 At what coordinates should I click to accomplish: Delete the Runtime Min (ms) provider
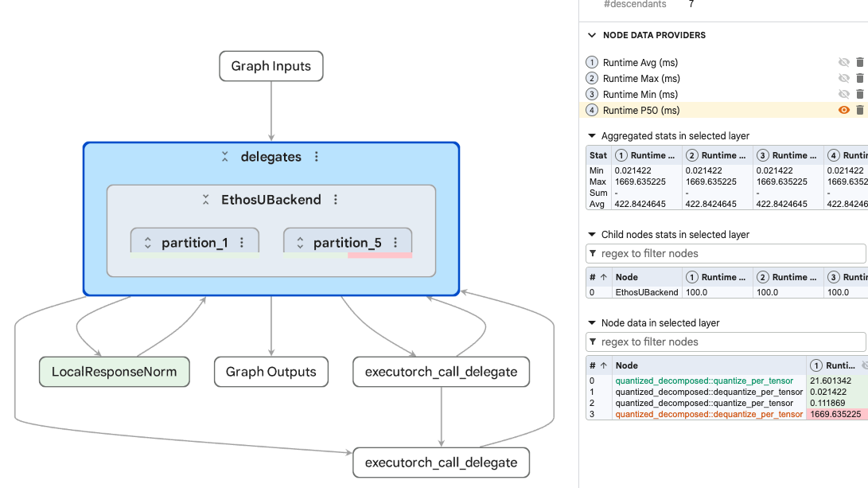click(x=860, y=94)
